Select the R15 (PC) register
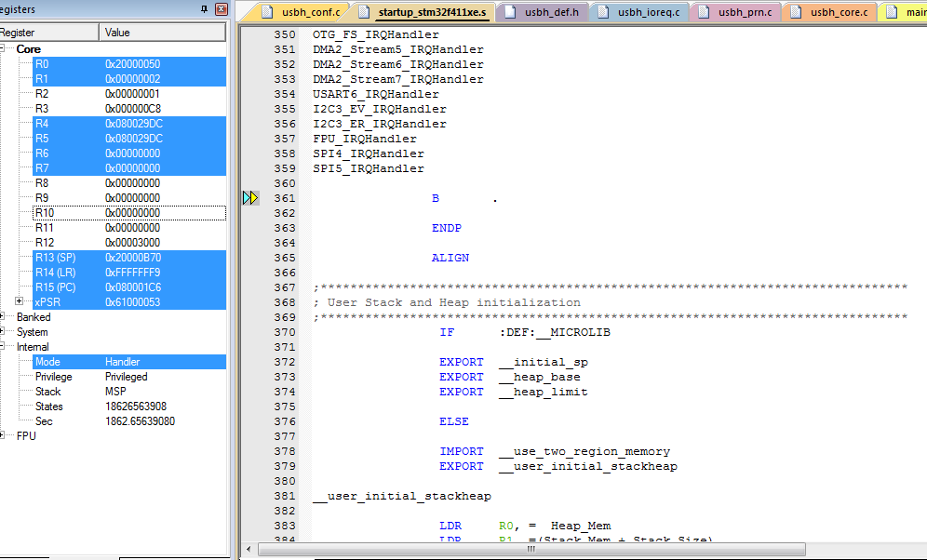 tap(128, 287)
